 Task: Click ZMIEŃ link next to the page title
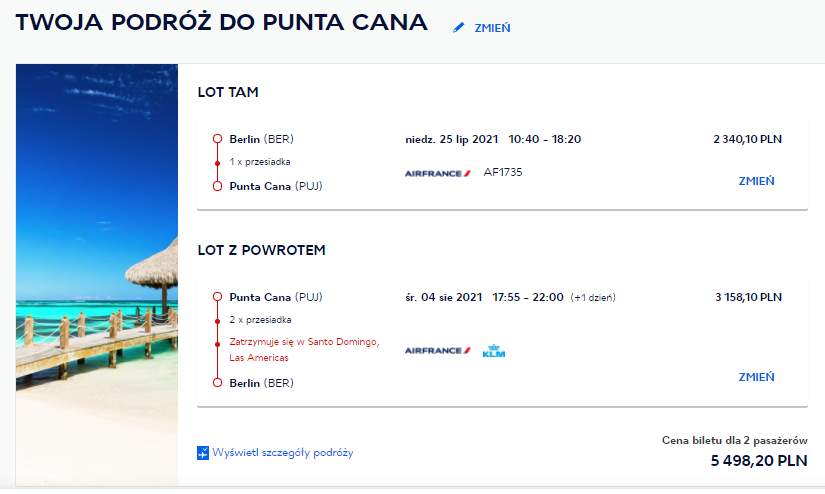[x=492, y=28]
